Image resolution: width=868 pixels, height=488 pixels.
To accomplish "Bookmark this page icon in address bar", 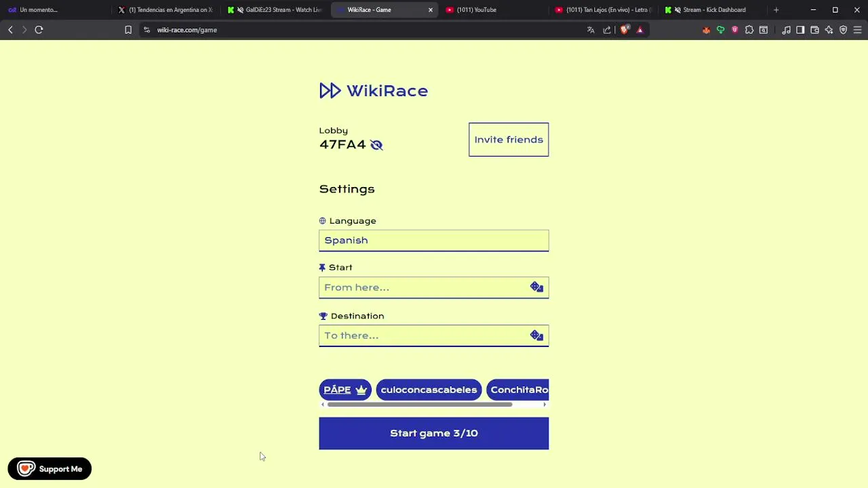I will 128,30.
